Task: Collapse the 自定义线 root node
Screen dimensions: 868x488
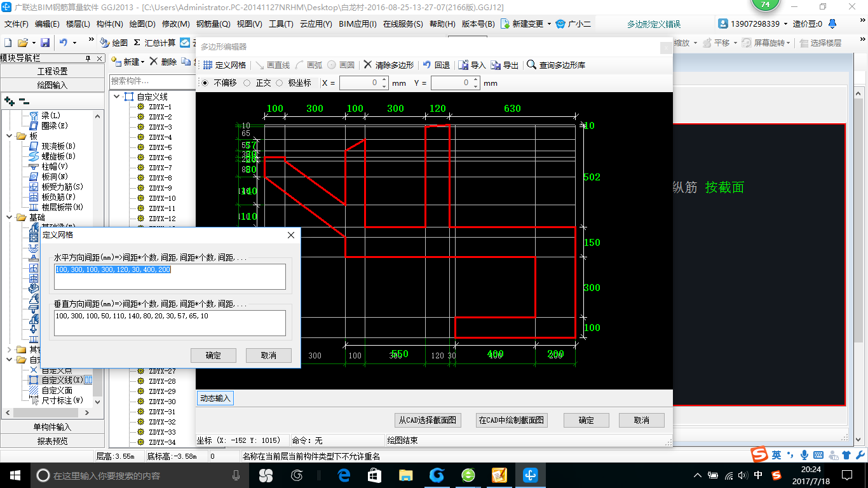Action: click(x=117, y=97)
